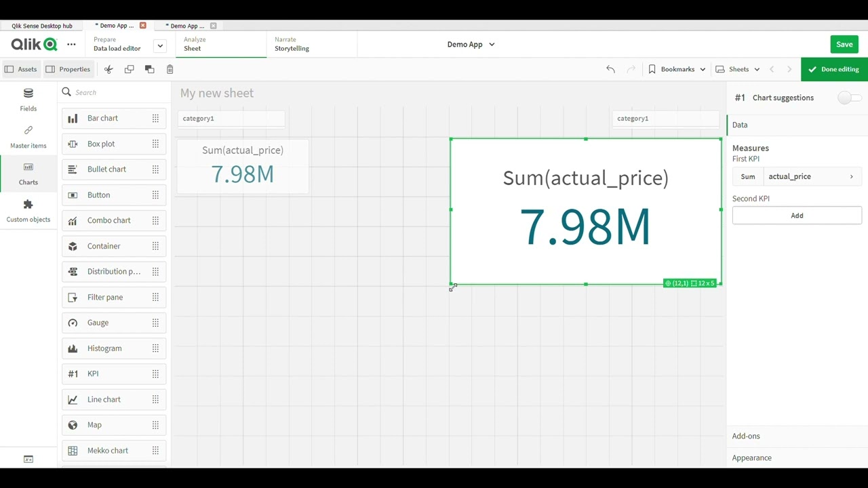Click the Bullet chart icon

point(73,169)
